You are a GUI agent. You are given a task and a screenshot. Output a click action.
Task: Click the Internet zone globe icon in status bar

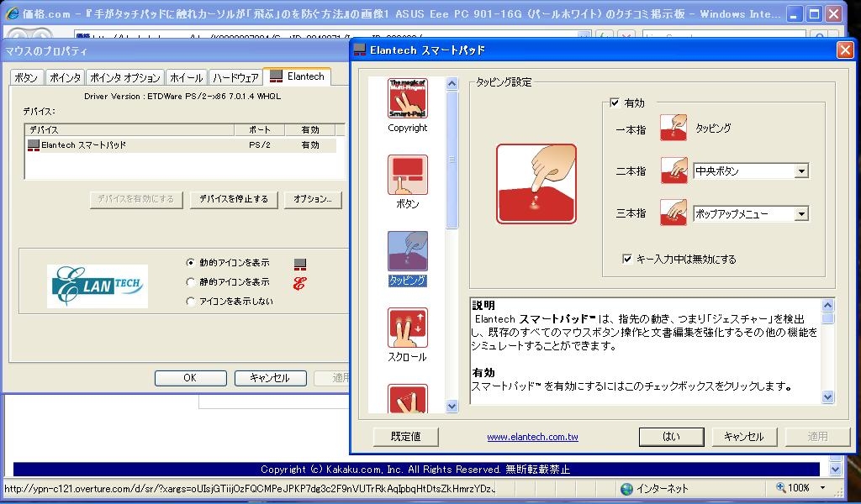pos(626,489)
